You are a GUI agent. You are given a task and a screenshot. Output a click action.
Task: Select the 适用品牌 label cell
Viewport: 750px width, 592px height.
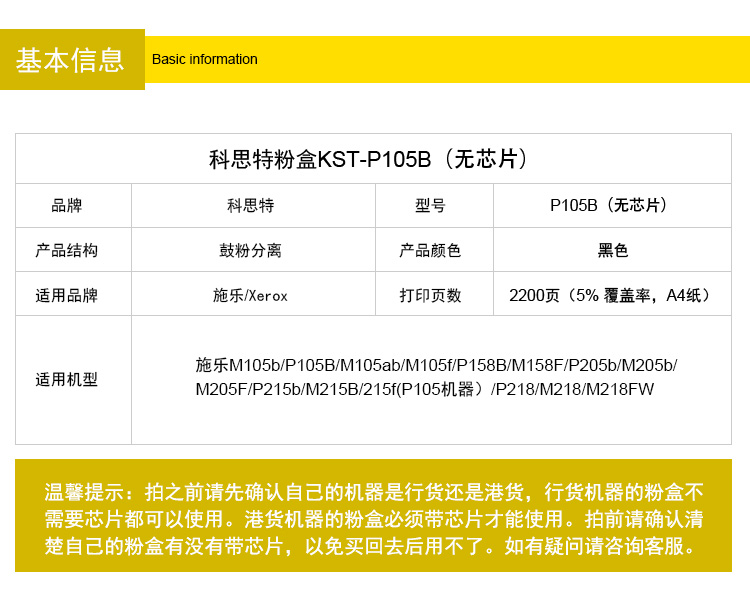(x=67, y=295)
